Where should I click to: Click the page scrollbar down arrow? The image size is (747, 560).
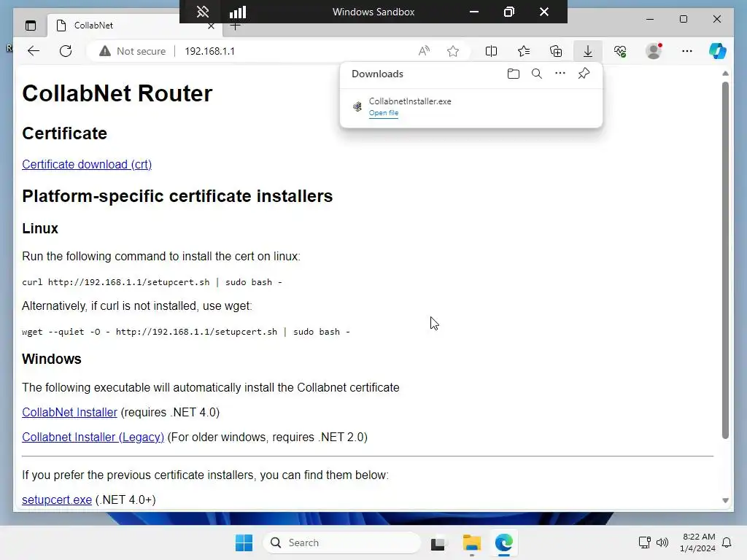click(725, 500)
